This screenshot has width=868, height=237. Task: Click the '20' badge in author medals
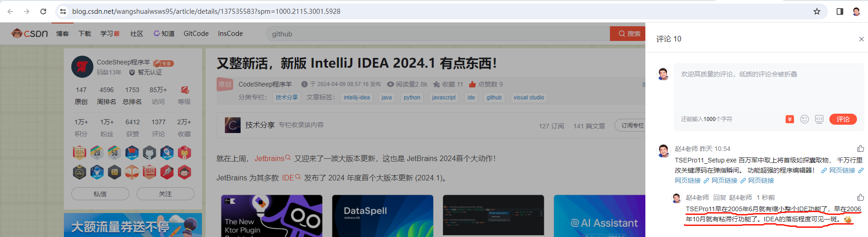point(97,152)
